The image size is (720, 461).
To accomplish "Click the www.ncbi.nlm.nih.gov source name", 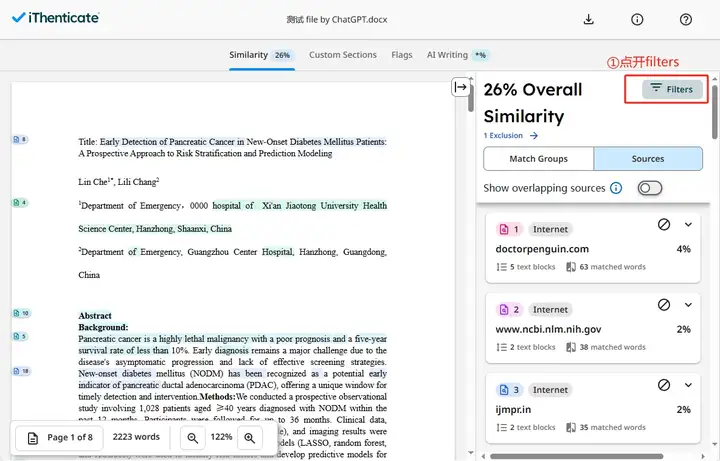I will (x=548, y=329).
